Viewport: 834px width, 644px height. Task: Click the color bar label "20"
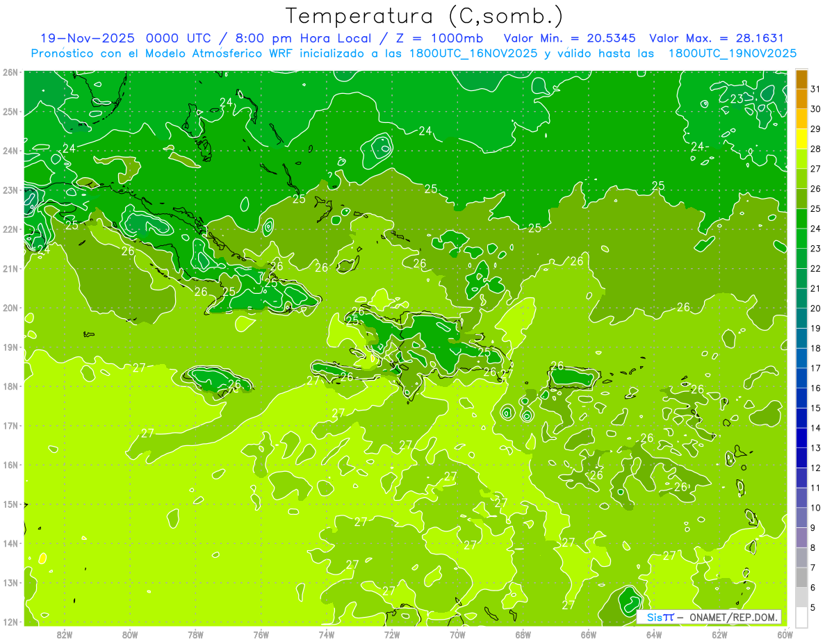point(816,308)
